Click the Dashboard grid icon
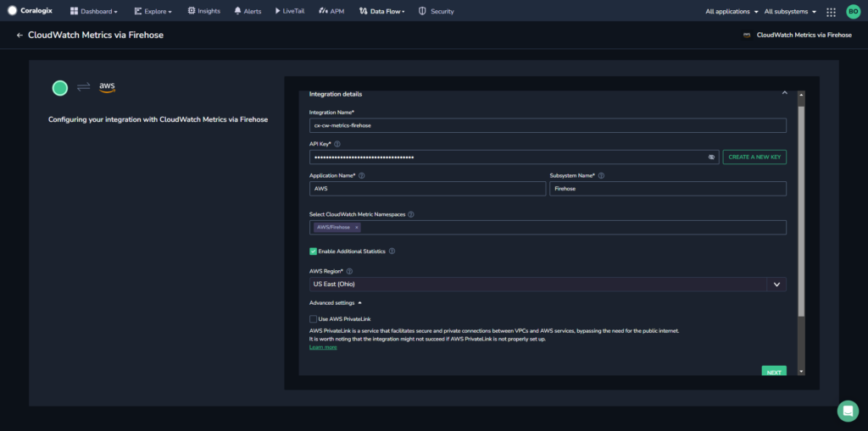This screenshot has width=868, height=431. point(75,11)
